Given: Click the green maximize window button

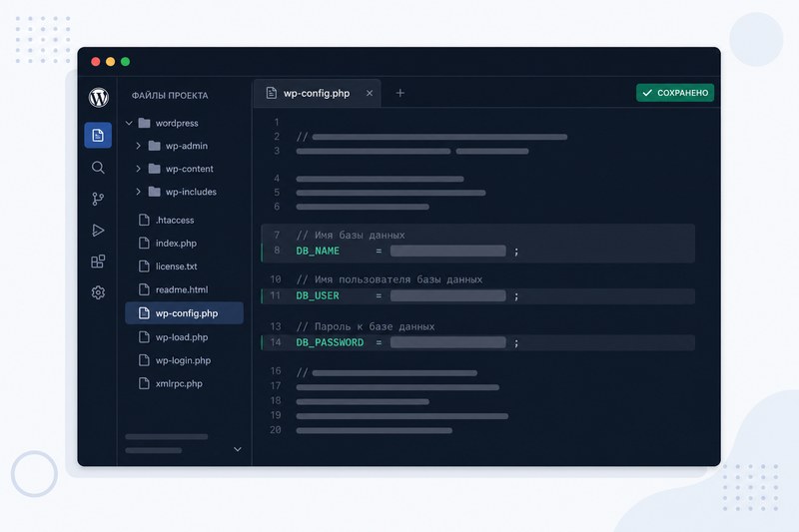Looking at the screenshot, I should [126, 62].
